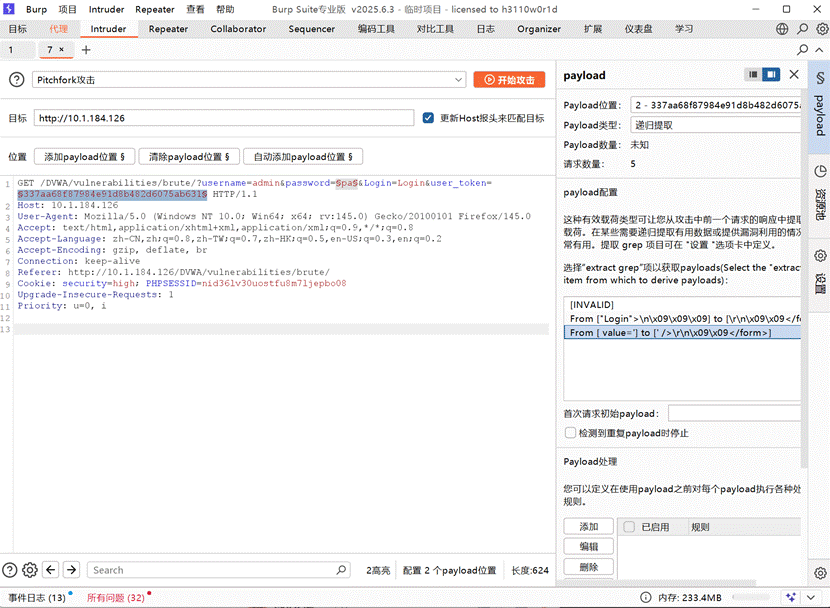Open the Burp menu
Screen dimensions: 830x608
(x=36, y=10)
